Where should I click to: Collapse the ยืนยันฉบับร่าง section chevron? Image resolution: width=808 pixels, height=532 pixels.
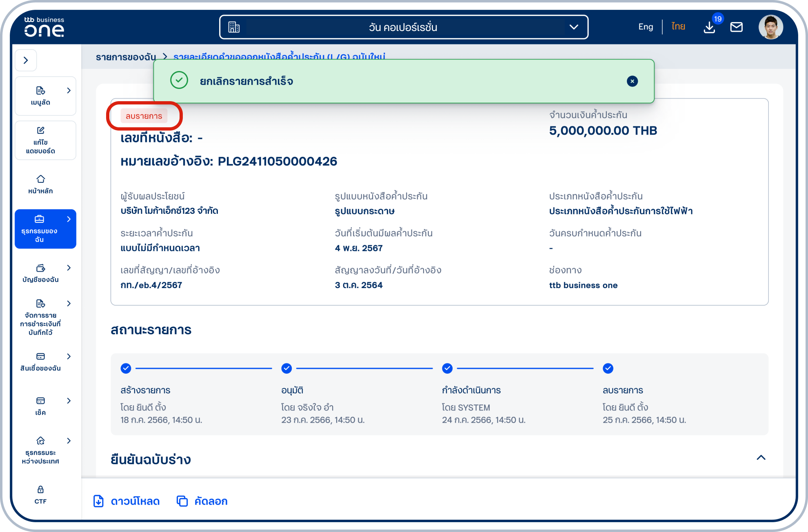point(761,458)
